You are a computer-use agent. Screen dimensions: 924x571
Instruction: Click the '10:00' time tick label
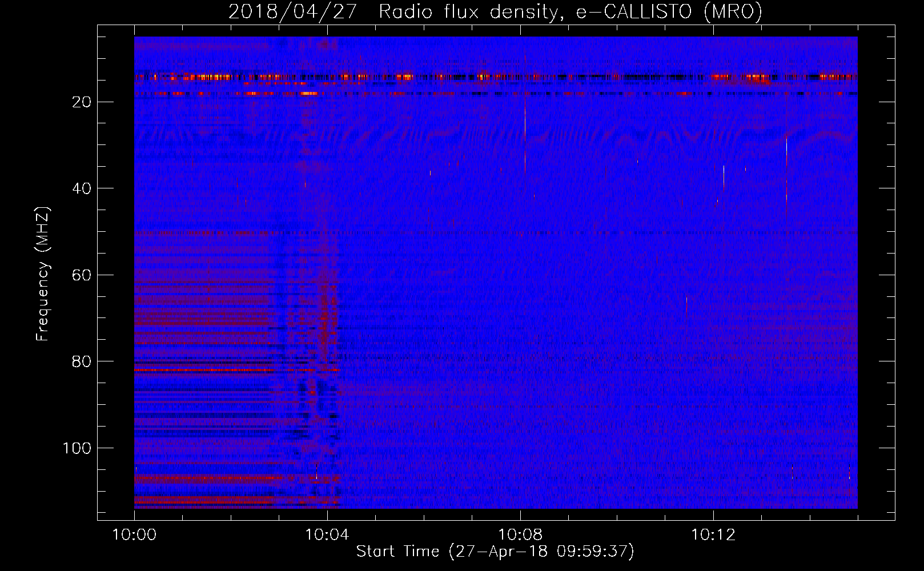pyautogui.click(x=134, y=535)
